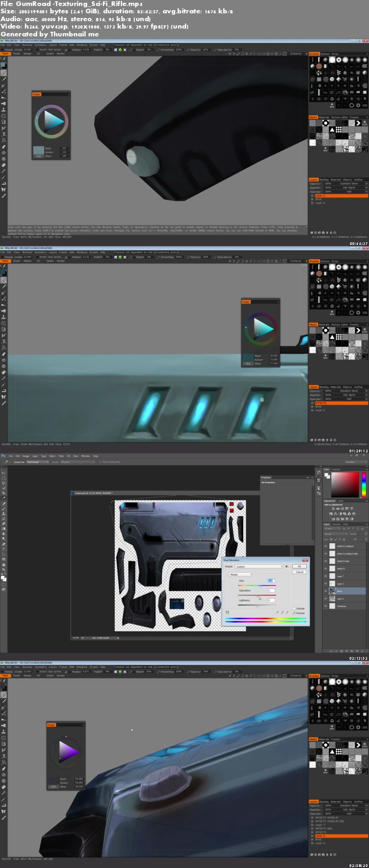Open the Styles tab beside Adjustments

point(341,501)
